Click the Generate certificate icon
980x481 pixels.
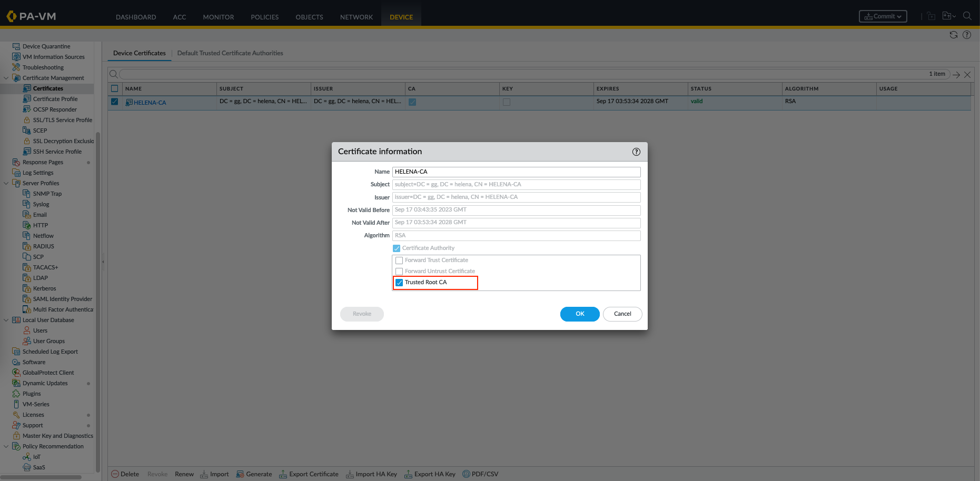[240, 474]
